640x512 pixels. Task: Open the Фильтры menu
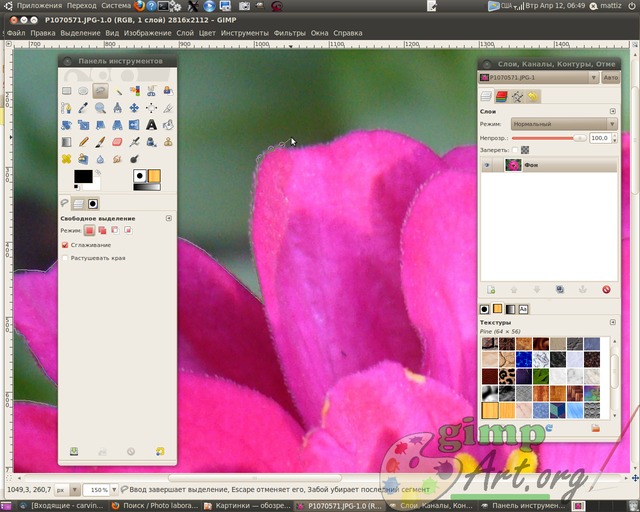pos(289,33)
